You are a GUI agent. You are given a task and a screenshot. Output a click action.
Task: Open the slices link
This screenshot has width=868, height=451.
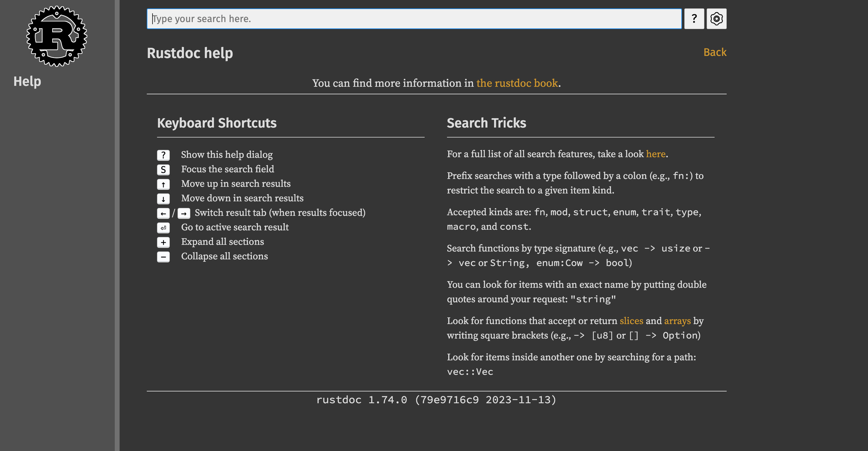[631, 321]
